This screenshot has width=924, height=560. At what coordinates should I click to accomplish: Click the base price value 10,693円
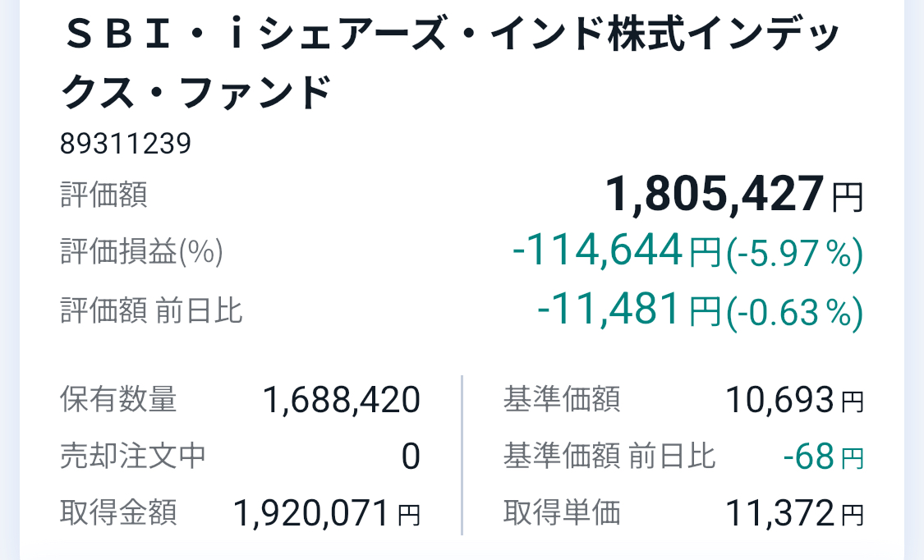click(x=793, y=401)
